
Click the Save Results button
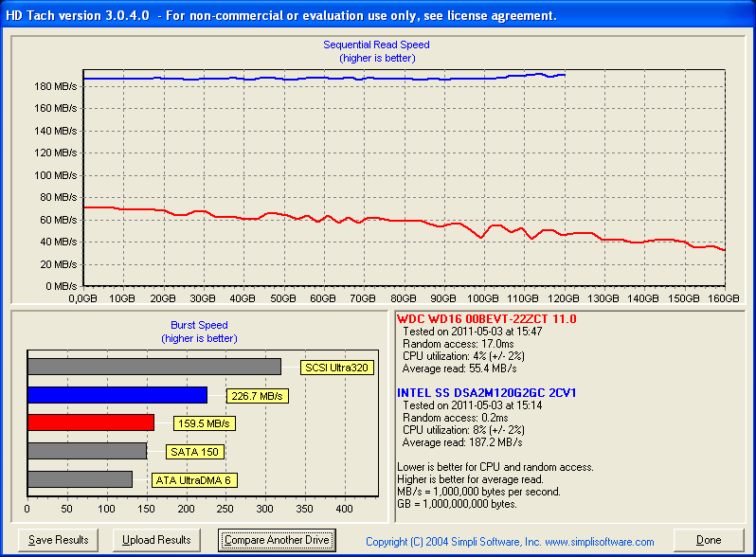pyautogui.click(x=59, y=540)
